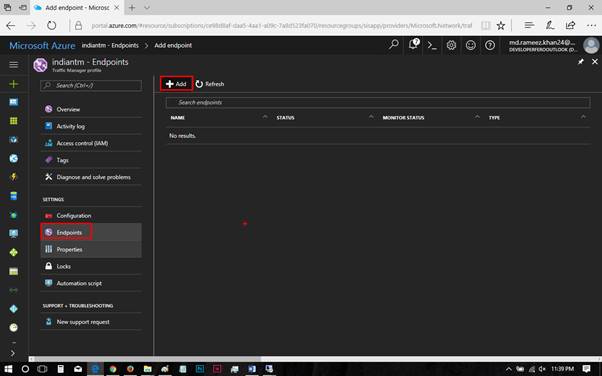602x376 pixels.
Task: Click the green plus New resource icon
Action: coord(13,84)
